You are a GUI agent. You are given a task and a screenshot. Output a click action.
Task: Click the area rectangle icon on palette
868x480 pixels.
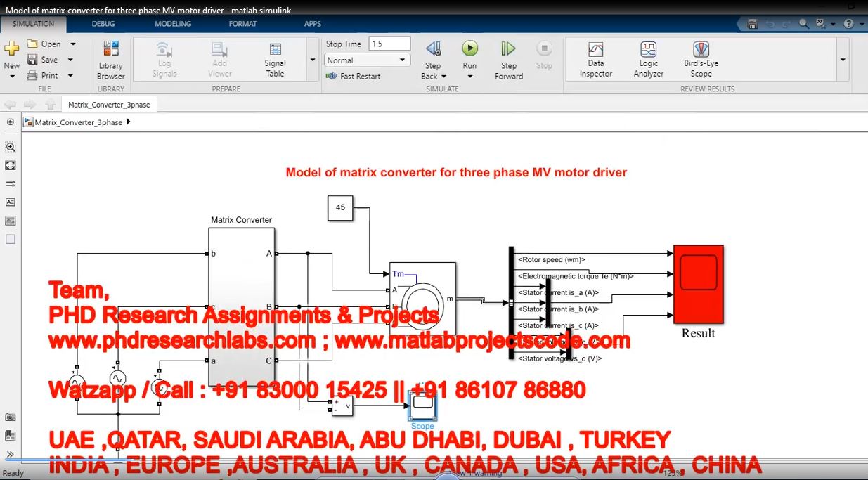[x=10, y=239]
